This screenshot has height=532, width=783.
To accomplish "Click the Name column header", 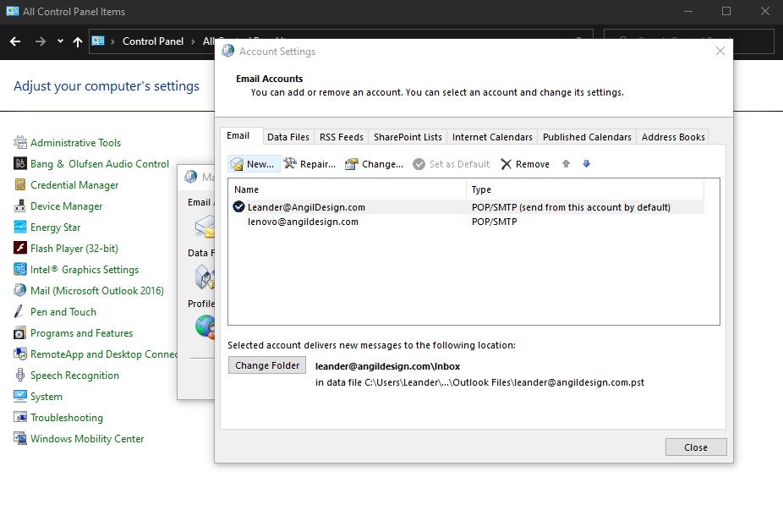I will pos(348,189).
